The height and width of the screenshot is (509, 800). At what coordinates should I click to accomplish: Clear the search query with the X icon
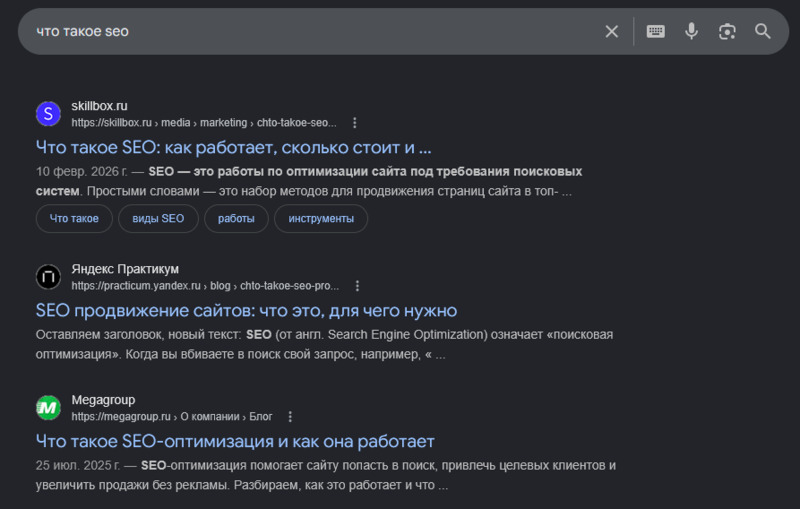(611, 32)
